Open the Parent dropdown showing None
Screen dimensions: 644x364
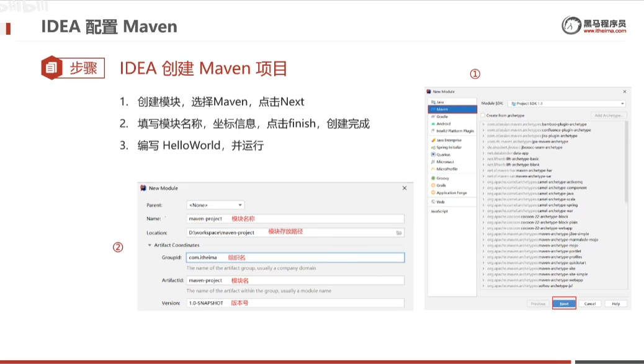215,205
